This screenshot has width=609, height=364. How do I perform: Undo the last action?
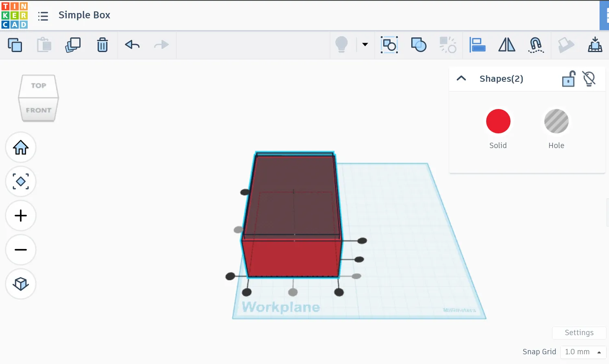pyautogui.click(x=132, y=45)
